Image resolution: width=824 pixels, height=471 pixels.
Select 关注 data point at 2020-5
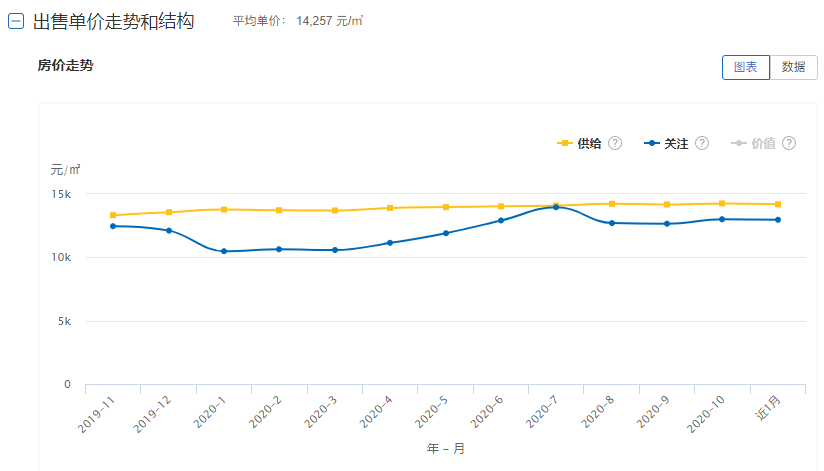point(446,233)
